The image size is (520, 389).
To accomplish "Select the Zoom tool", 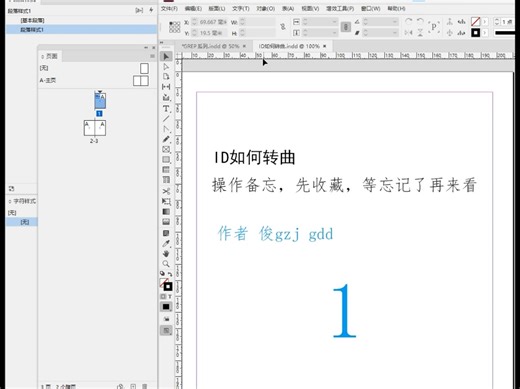I will click(166, 264).
